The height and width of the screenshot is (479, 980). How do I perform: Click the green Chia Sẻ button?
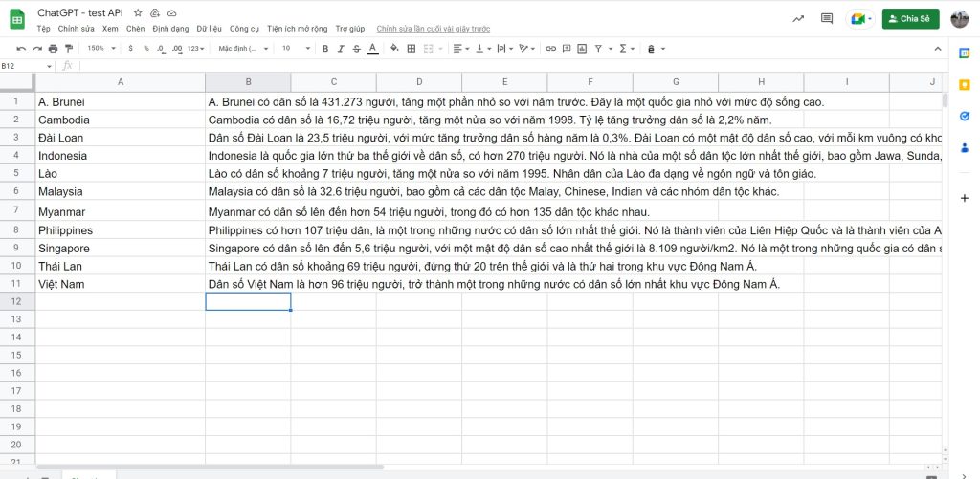click(x=910, y=18)
